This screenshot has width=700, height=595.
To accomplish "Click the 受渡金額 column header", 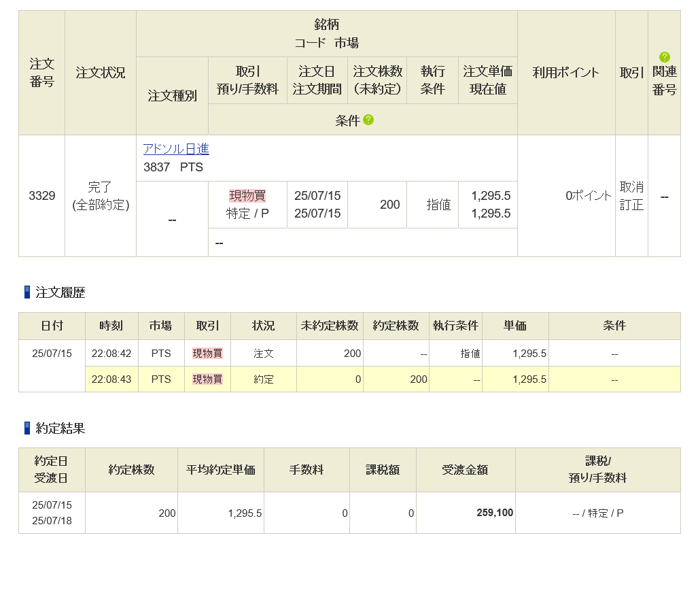I will pos(465,470).
